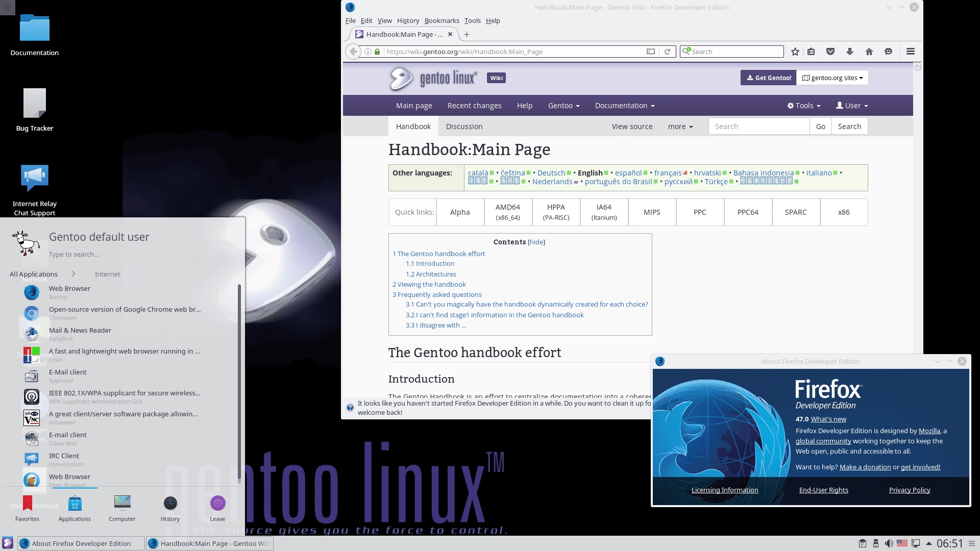Expand the Documentation dropdown in wiki nav
Image resolution: width=980 pixels, height=551 pixels.
pos(624,106)
